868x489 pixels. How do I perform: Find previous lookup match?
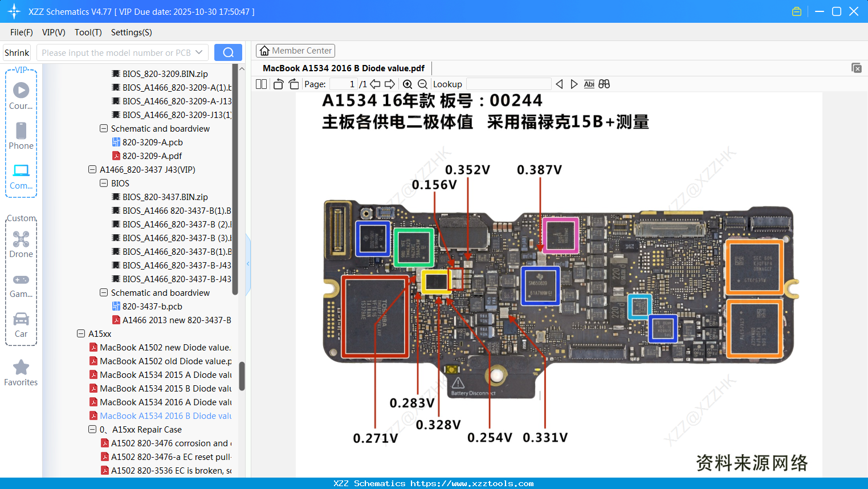click(559, 84)
